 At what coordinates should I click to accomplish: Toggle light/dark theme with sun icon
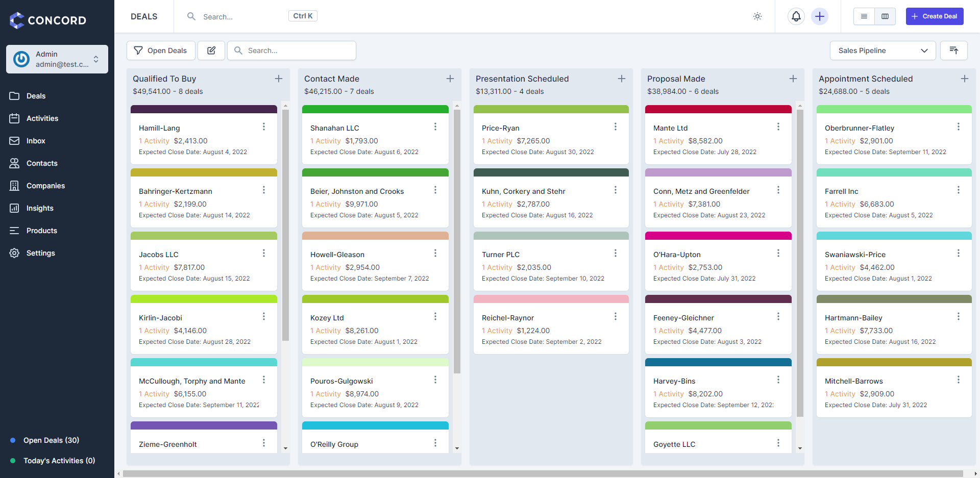[757, 16]
